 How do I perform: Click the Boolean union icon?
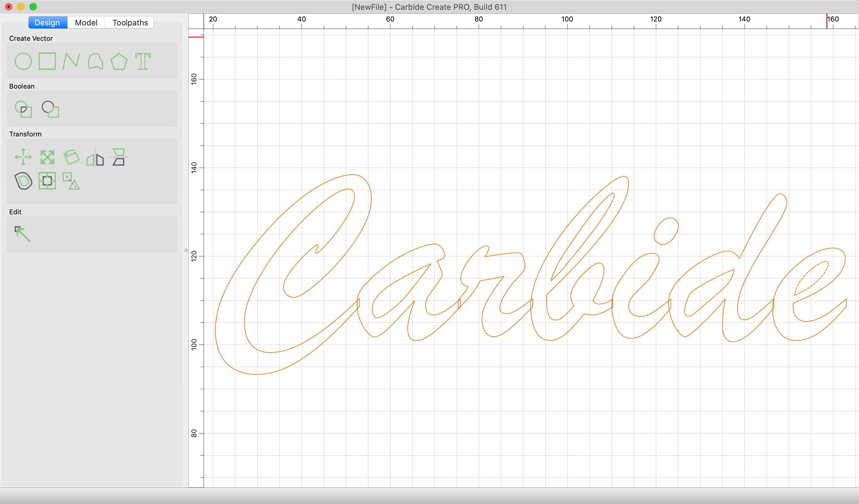(23, 109)
